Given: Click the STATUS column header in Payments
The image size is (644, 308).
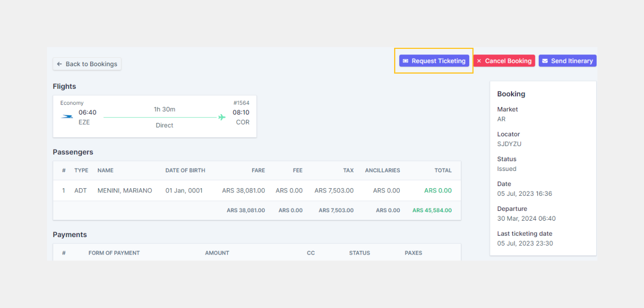Looking at the screenshot, I should (359, 253).
